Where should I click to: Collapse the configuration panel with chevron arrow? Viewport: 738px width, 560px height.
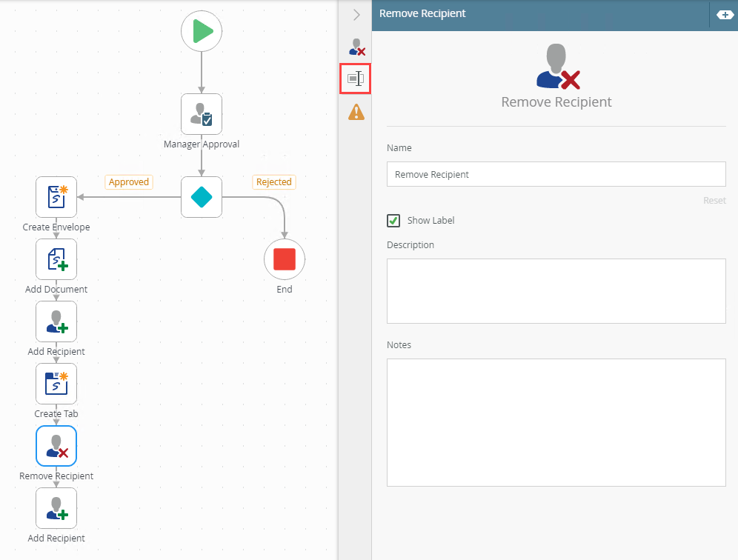[356, 15]
